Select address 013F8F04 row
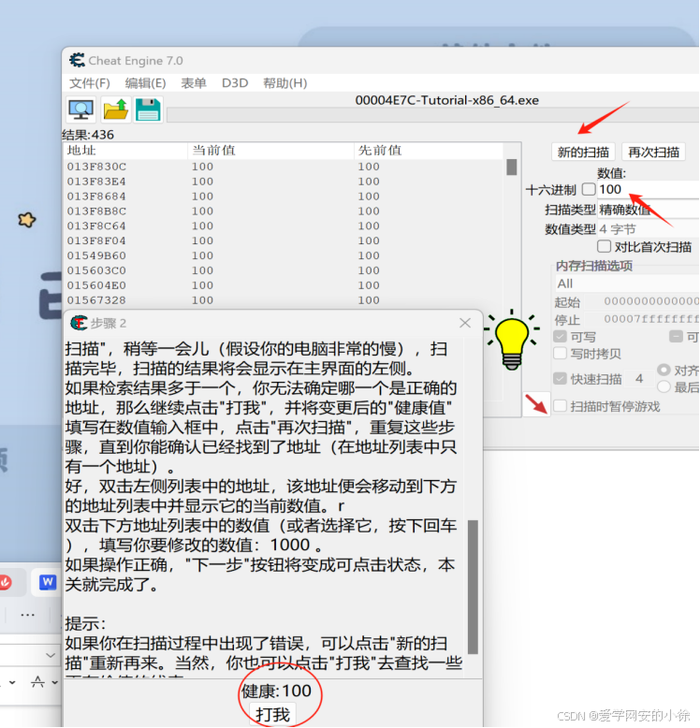This screenshot has width=700, height=728. (284, 241)
